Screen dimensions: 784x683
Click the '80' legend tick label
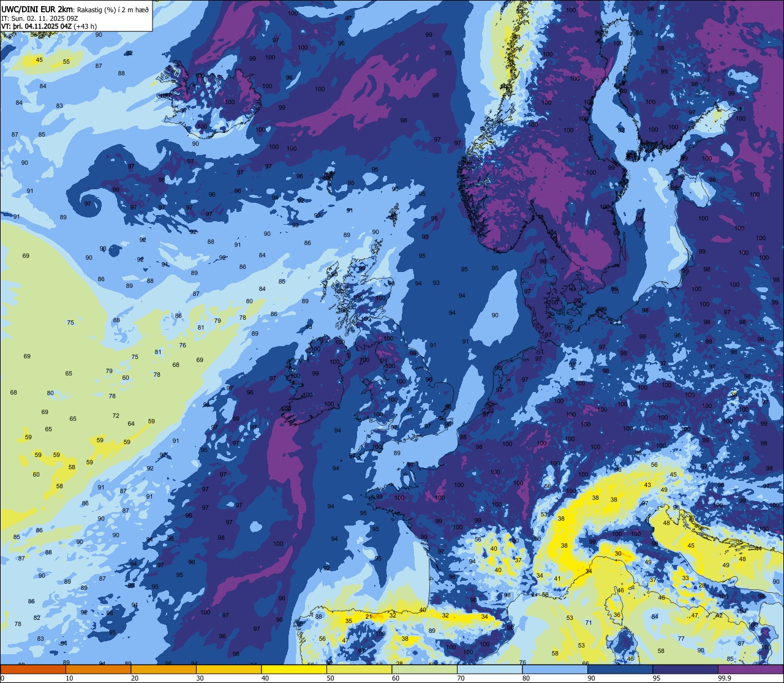526,678
